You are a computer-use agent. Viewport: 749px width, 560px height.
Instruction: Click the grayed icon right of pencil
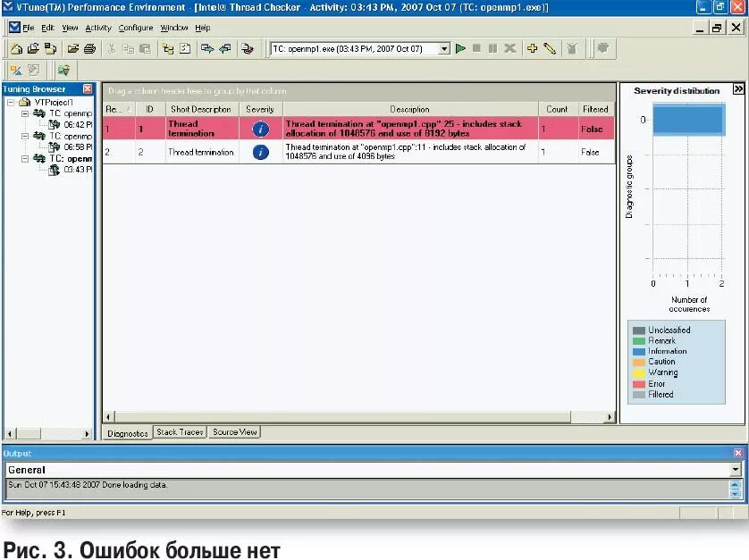coord(572,49)
